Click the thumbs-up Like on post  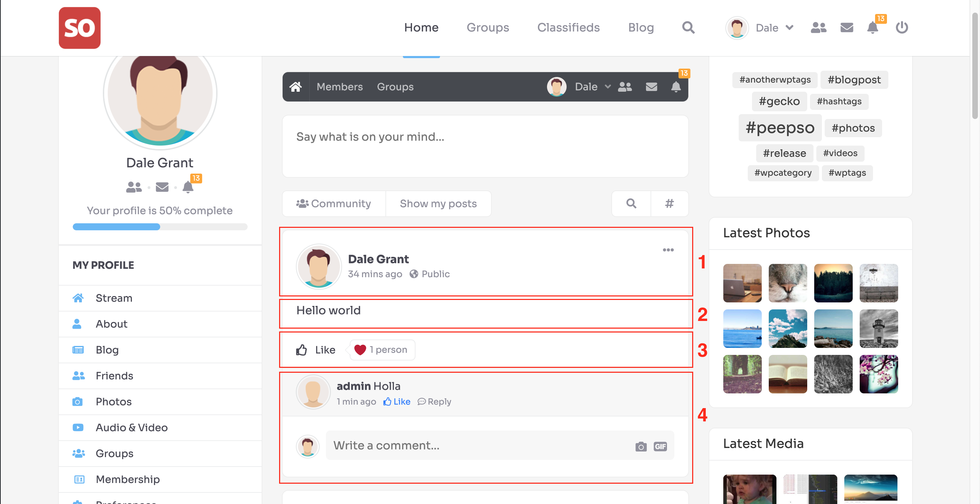(316, 350)
